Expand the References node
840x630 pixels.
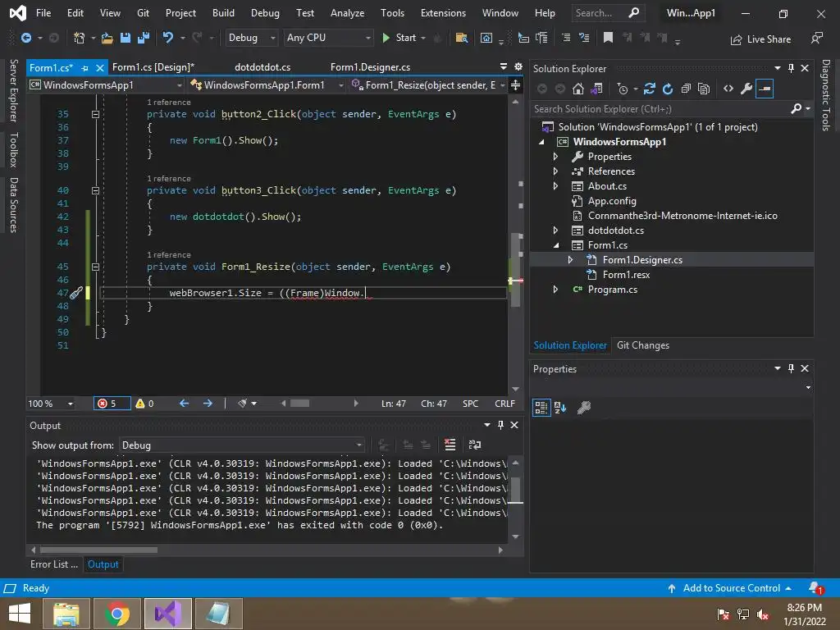point(555,171)
